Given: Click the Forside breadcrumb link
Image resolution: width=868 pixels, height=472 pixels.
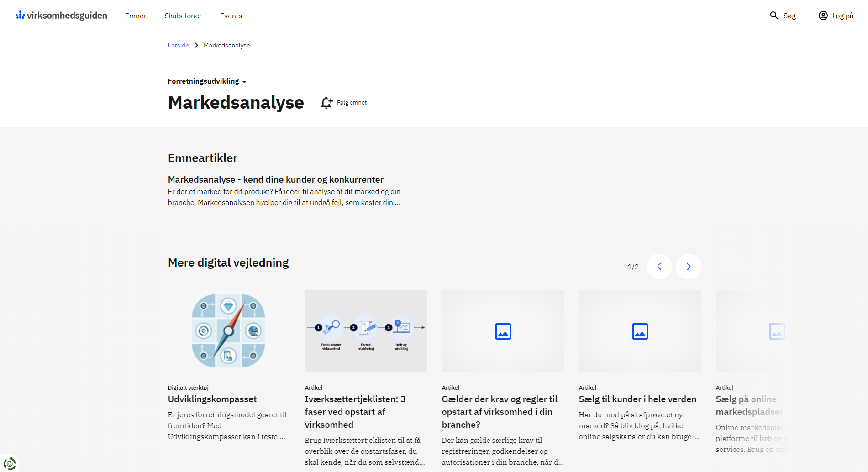Looking at the screenshot, I should coord(178,45).
